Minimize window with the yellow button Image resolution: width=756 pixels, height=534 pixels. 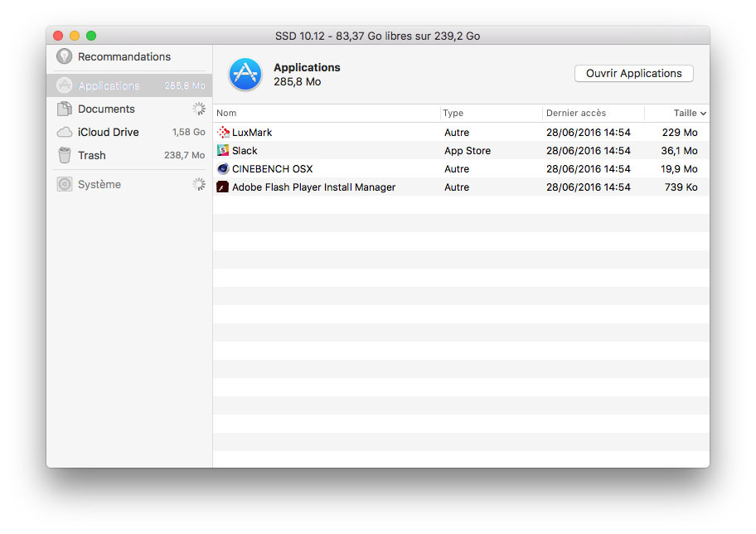(x=75, y=36)
